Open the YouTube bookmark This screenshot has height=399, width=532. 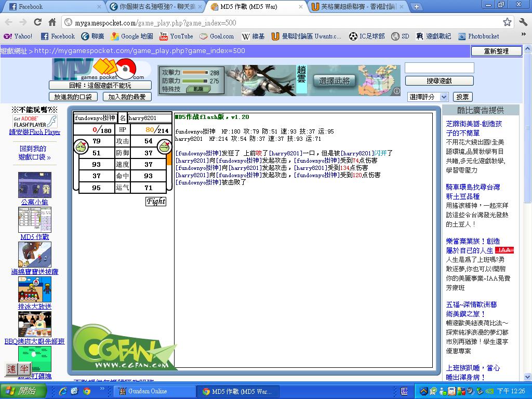click(176, 36)
